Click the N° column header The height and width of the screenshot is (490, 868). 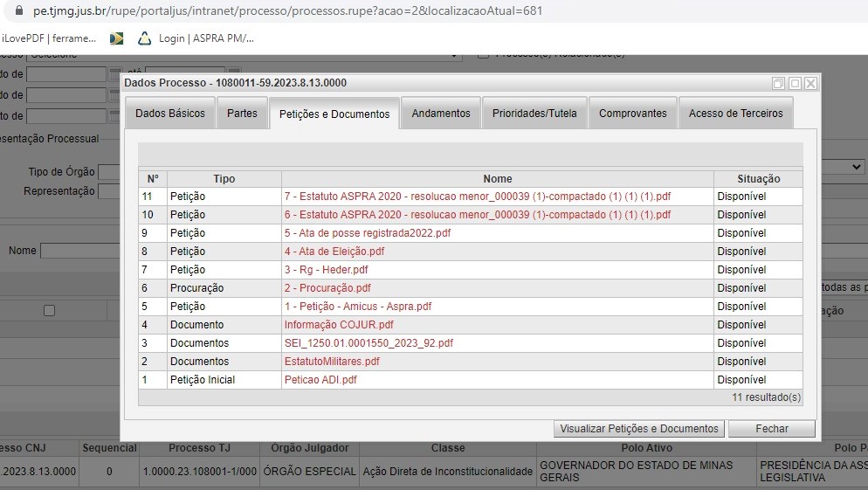(x=153, y=178)
